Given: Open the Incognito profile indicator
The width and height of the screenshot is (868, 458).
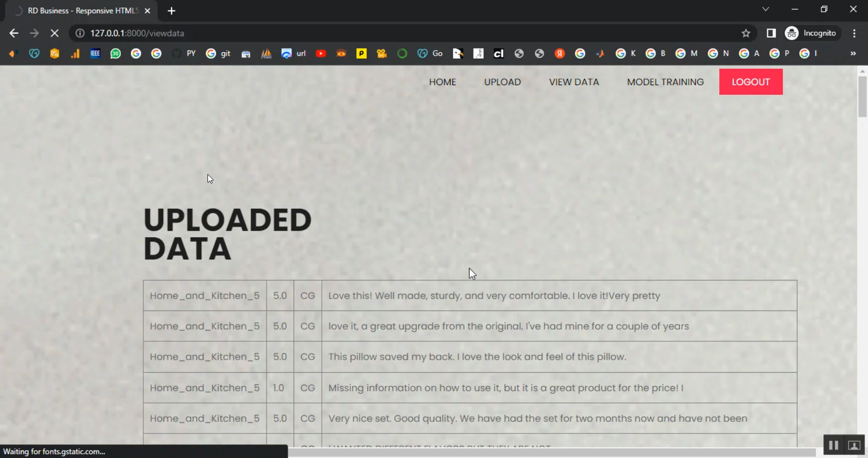Looking at the screenshot, I should [x=811, y=33].
